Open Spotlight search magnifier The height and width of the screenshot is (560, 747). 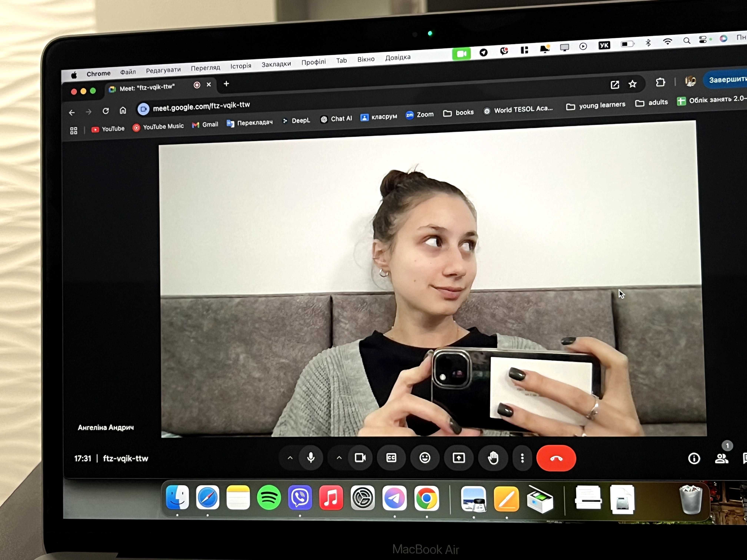687,41
